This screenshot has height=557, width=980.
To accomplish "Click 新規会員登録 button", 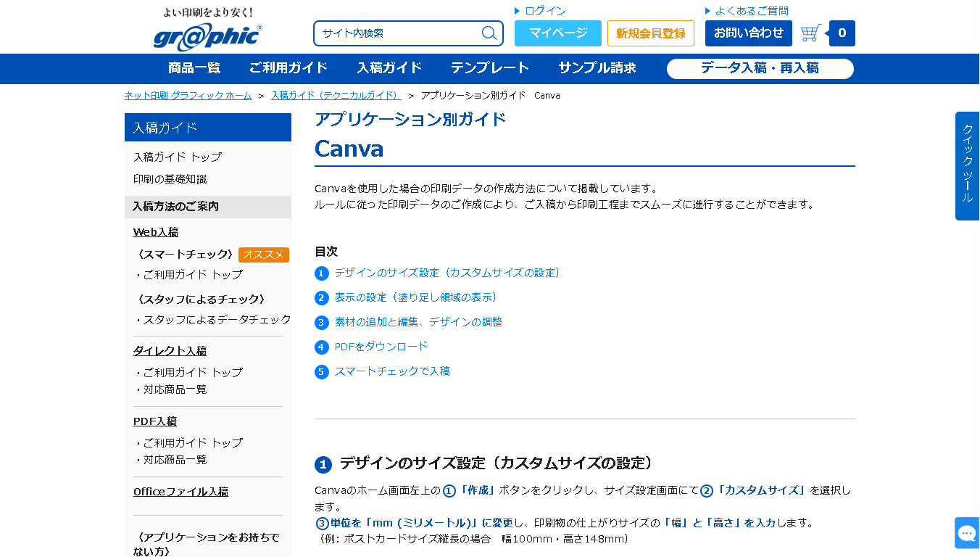I will coord(651,33).
